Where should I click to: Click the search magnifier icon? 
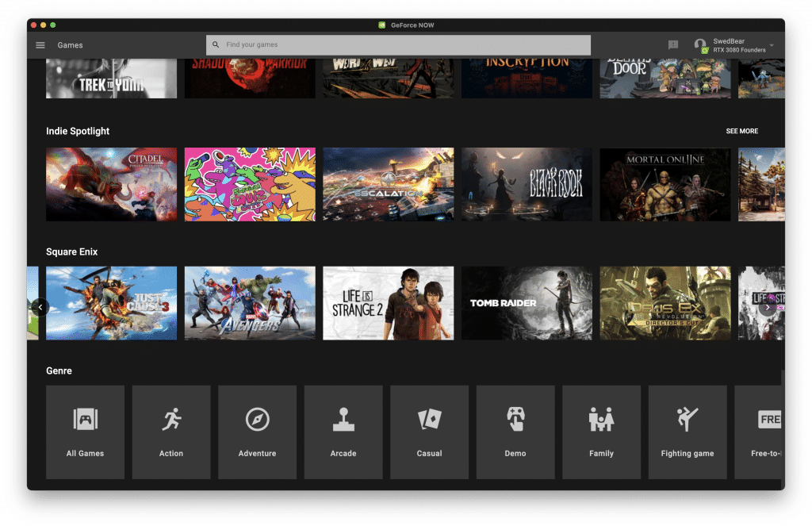(x=216, y=44)
